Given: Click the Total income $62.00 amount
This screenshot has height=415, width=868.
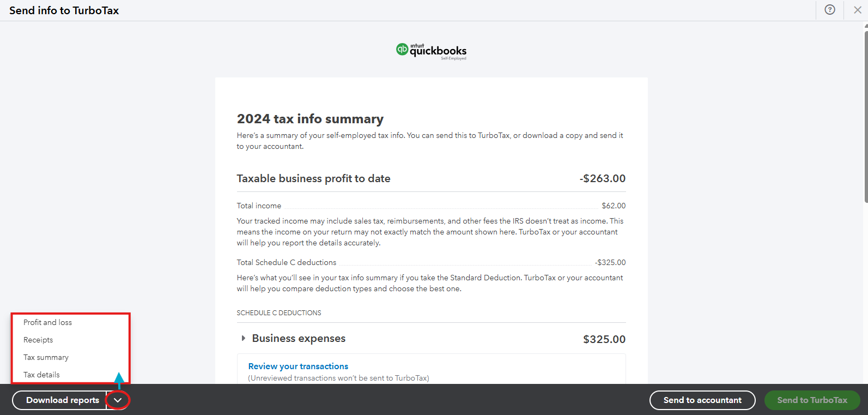Looking at the screenshot, I should point(614,206).
